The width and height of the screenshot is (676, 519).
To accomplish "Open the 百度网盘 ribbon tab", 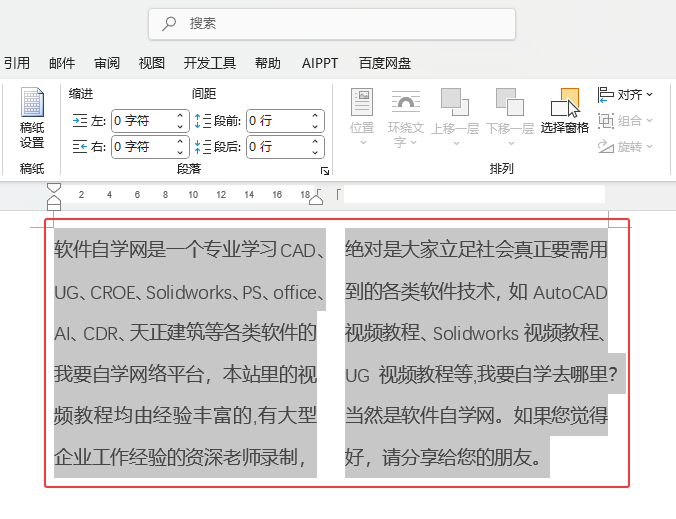I will pos(385,63).
